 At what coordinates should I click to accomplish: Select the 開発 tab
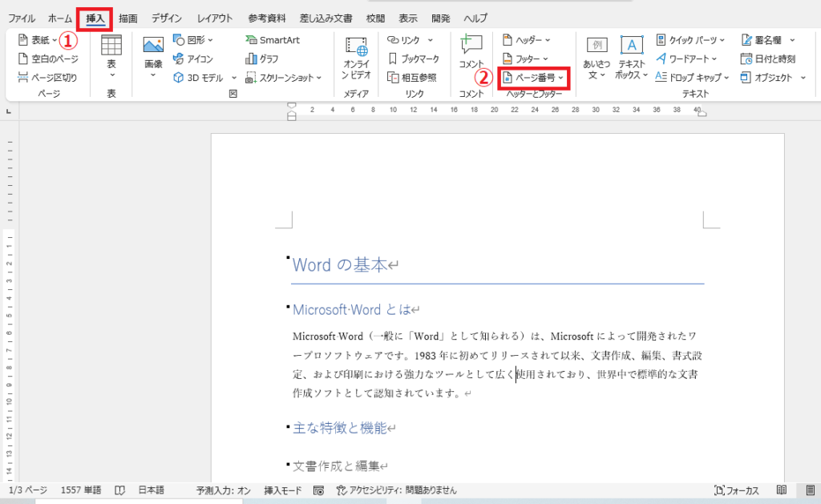[441, 18]
